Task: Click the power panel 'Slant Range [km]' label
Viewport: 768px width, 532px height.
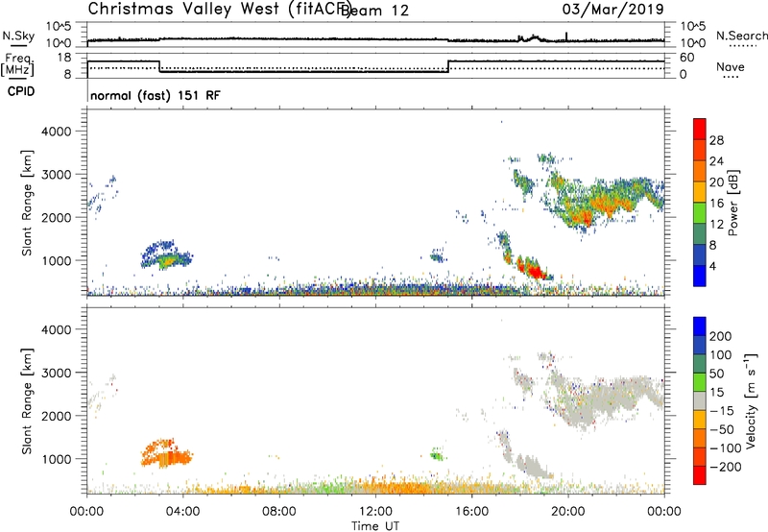Action: 27,203
